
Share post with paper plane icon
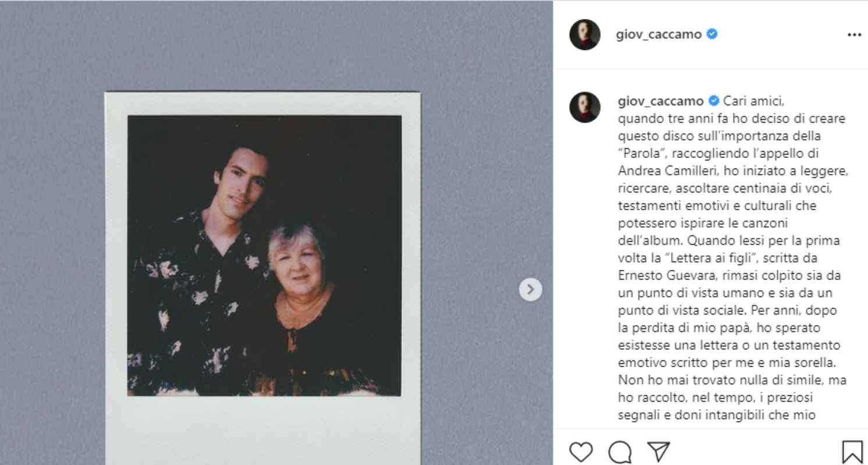(x=659, y=452)
